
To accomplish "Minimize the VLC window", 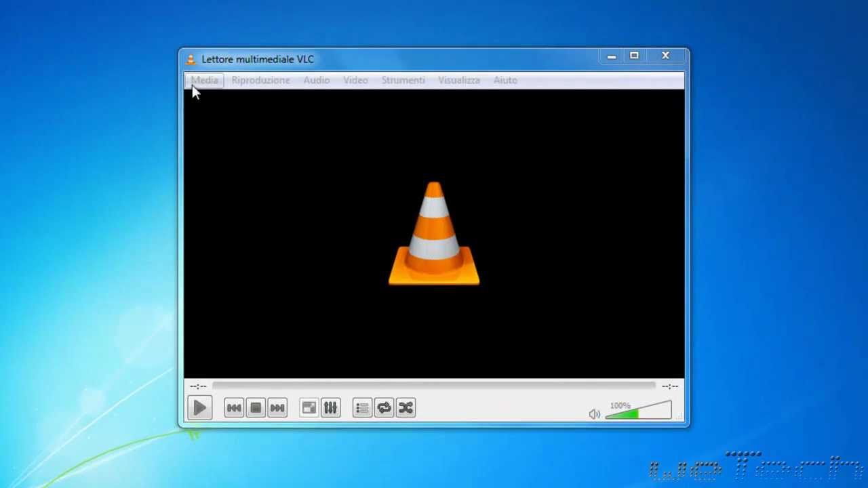I will [611, 56].
